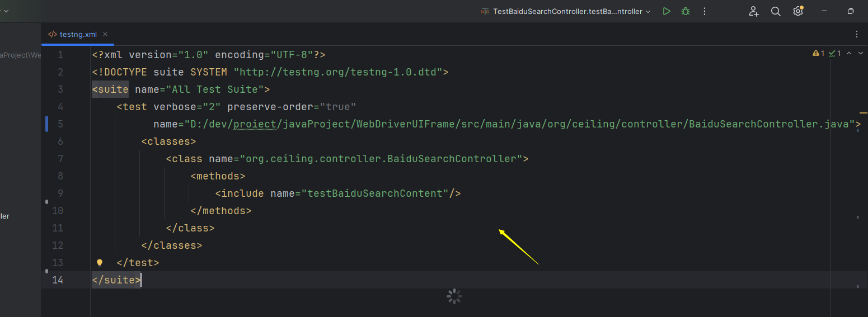The image size is (868, 317).
Task: Open the Code With Me add-user icon
Action: click(x=754, y=11)
